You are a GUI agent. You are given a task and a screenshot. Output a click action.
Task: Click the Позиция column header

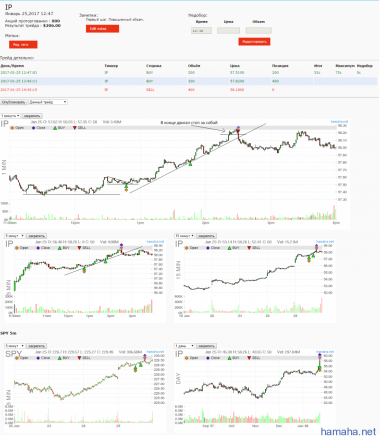280,66
